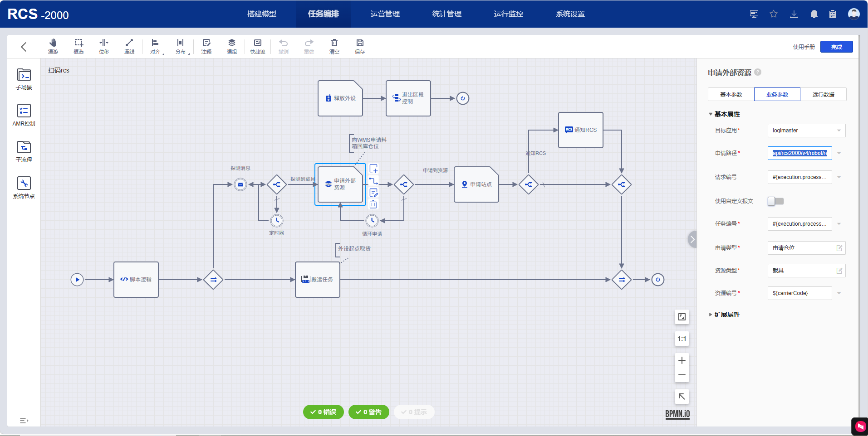Click the favorites star icon in header

[x=774, y=14]
